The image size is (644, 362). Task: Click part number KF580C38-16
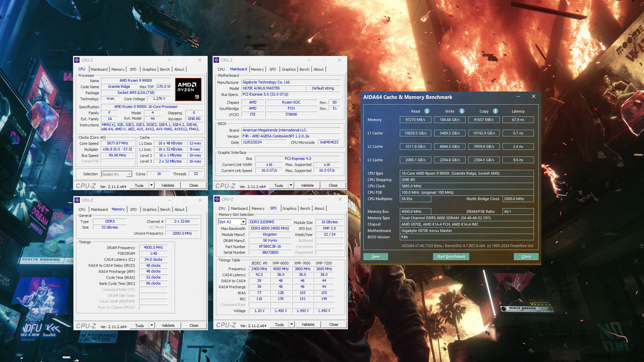point(270,246)
